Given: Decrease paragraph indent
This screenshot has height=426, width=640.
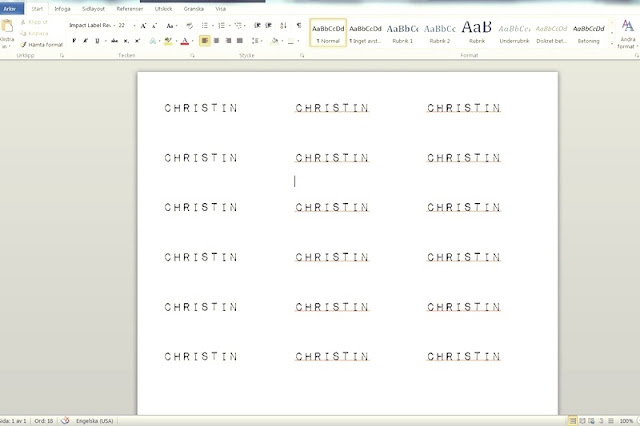Looking at the screenshot, I should tap(257, 26).
